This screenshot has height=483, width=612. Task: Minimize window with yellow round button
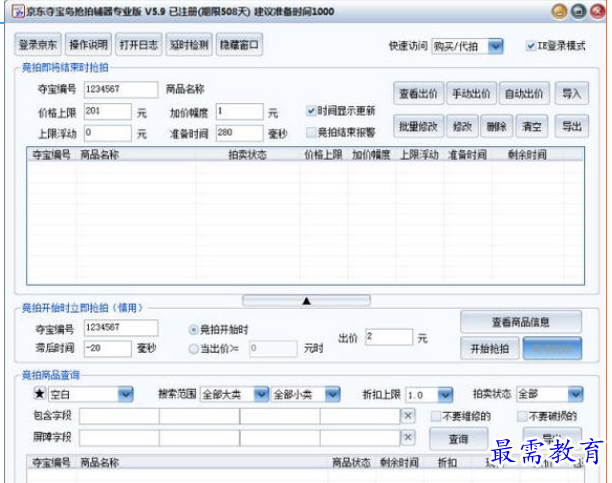point(559,11)
